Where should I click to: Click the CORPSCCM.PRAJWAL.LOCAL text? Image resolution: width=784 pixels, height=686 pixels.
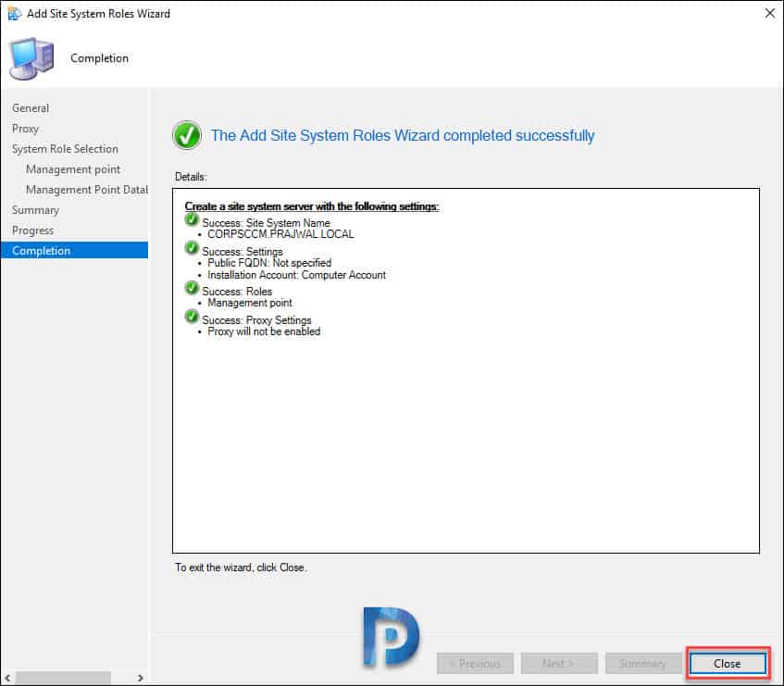click(x=280, y=234)
